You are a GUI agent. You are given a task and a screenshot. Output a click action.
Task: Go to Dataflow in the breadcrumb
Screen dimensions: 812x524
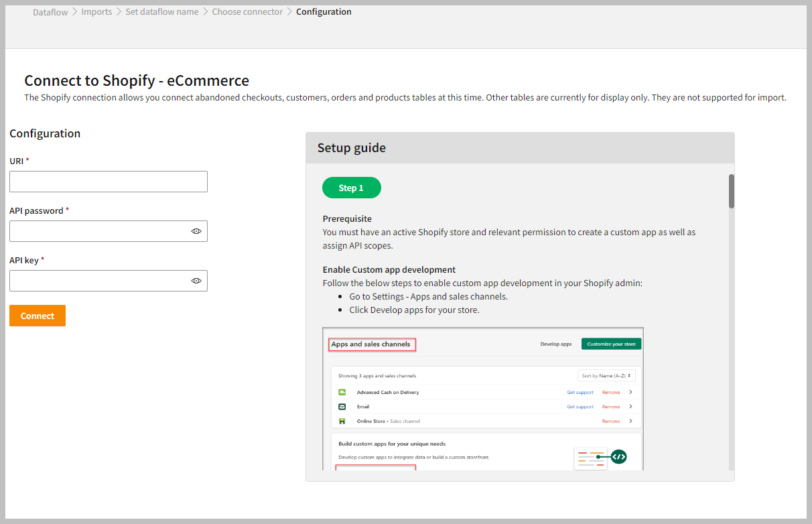pos(50,12)
